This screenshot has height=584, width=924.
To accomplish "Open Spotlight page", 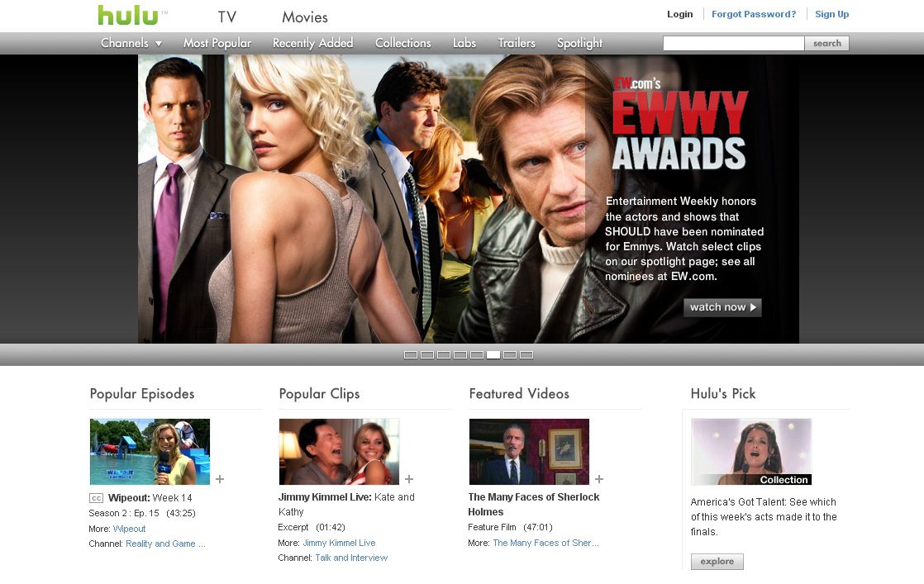I will click(x=580, y=43).
